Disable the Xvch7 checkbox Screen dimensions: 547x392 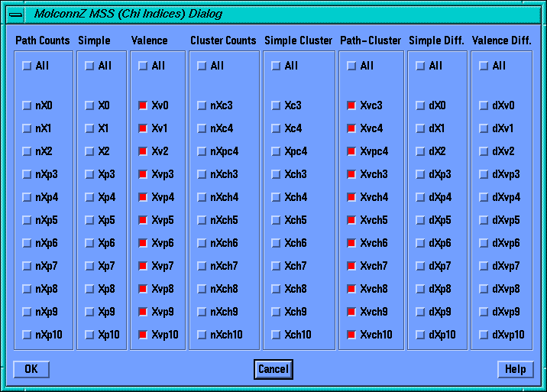pos(352,266)
